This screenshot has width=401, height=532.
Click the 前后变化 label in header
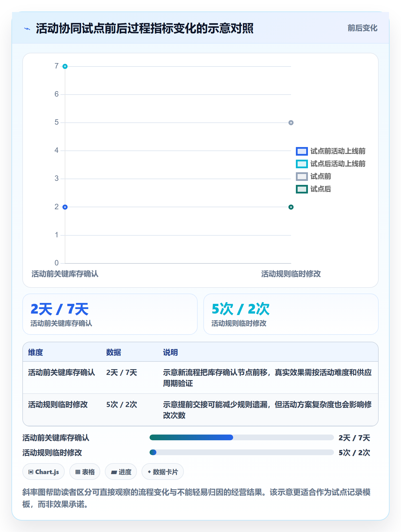click(362, 28)
